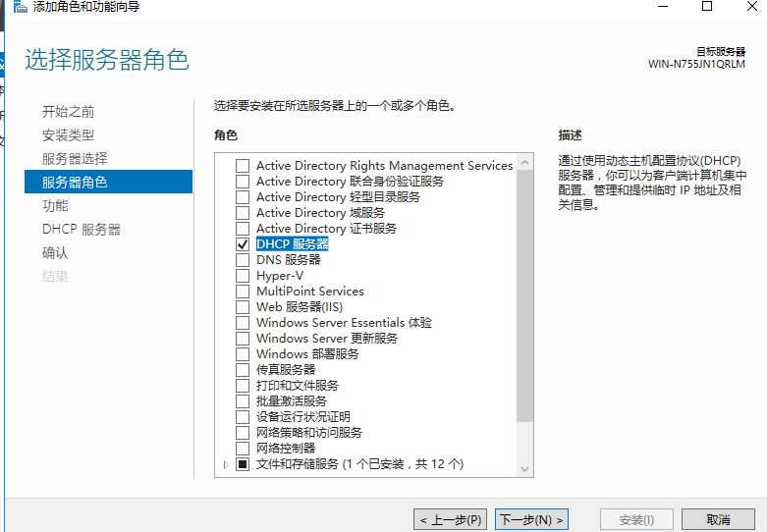Check Windows Server Essentials 体验 checkbox
Viewport: 767px width, 532px height.
pyautogui.click(x=243, y=323)
